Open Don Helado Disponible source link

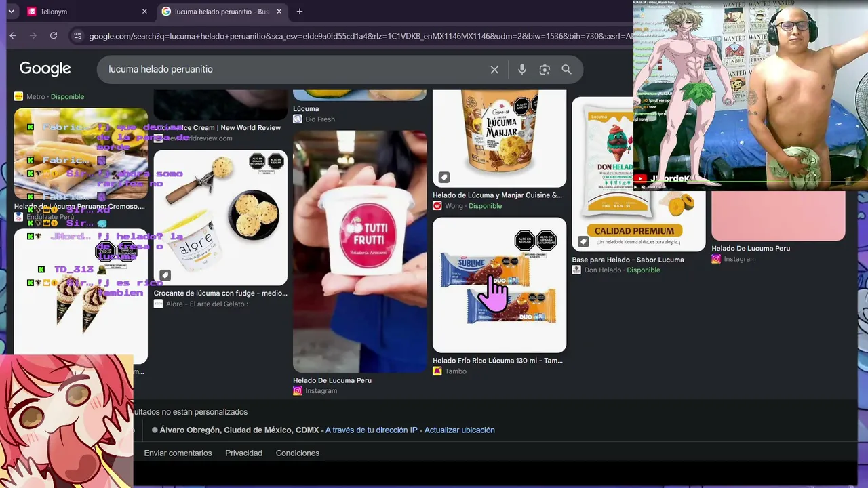tap(622, 270)
